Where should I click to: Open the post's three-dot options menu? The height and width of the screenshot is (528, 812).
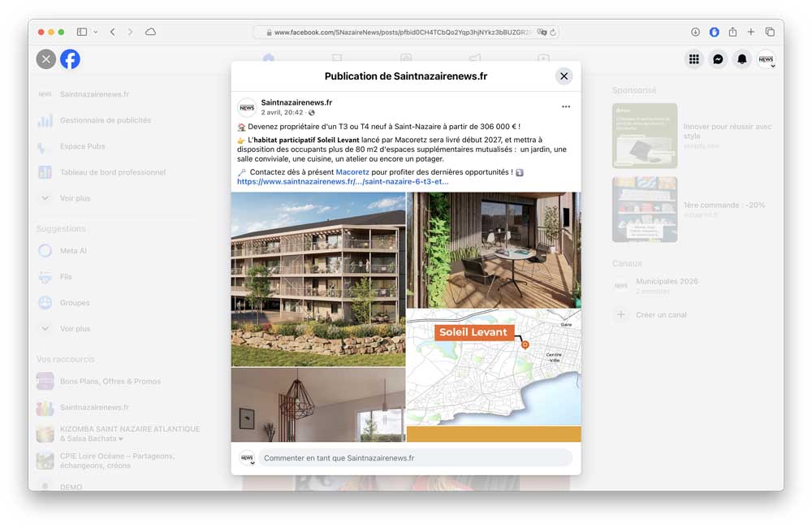pos(566,107)
